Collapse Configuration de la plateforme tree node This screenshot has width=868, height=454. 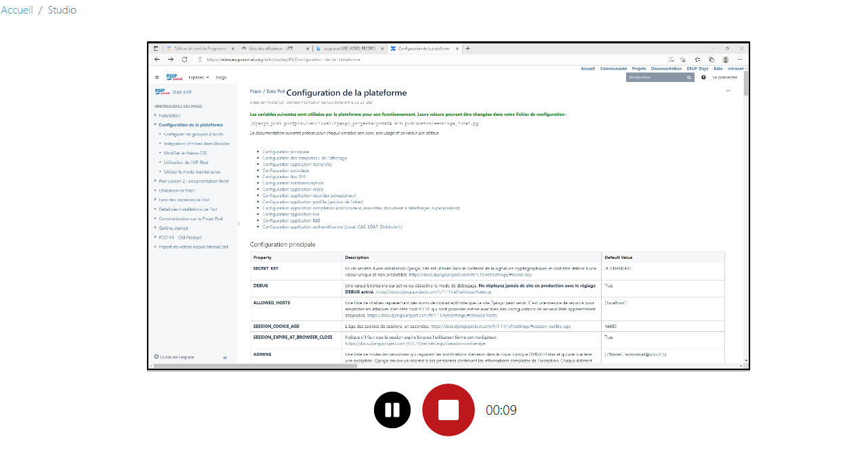click(155, 125)
